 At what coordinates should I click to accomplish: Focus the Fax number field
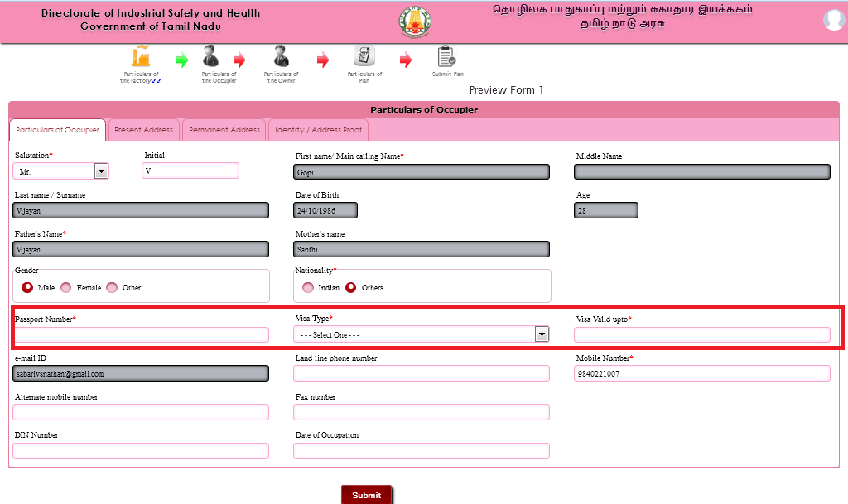pos(422,412)
